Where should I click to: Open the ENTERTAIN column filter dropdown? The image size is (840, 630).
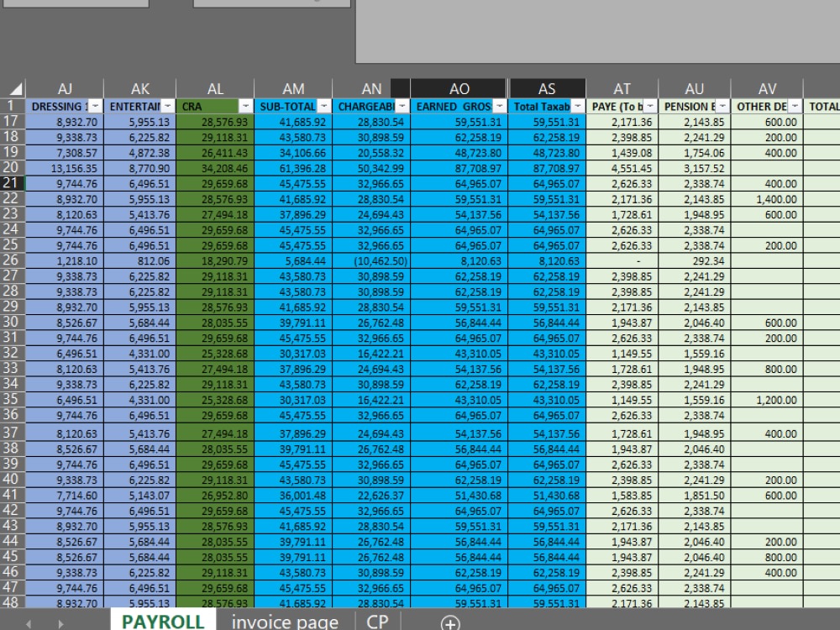(168, 106)
